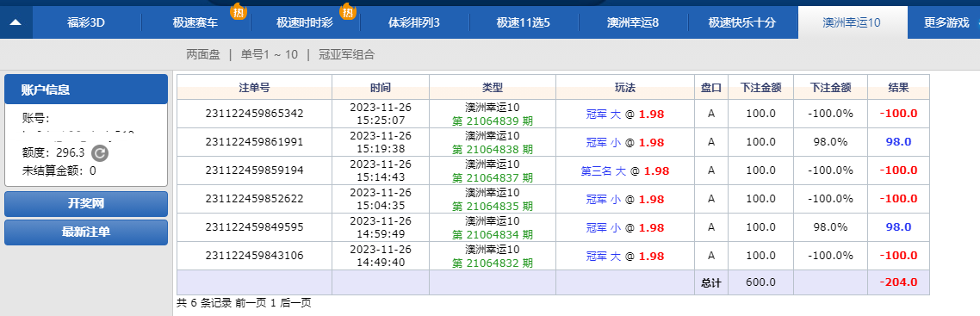Click draw period 第 21064832 期
The image size is (980, 316).
(493, 263)
